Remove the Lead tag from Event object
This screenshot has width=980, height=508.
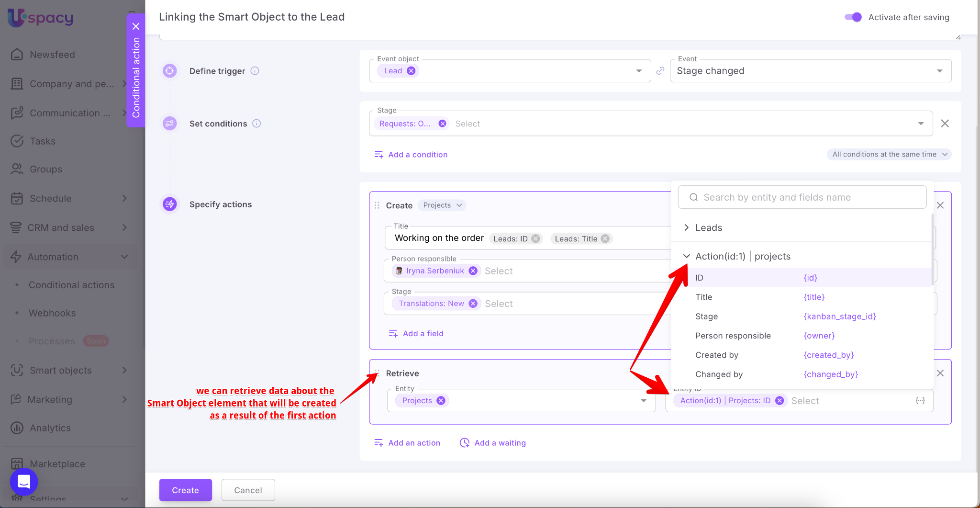[x=411, y=71]
